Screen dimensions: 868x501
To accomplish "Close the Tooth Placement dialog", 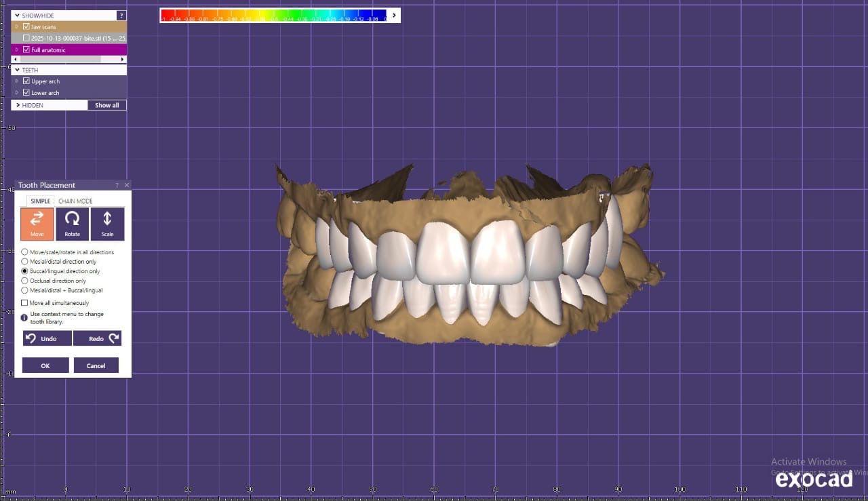I will [127, 185].
